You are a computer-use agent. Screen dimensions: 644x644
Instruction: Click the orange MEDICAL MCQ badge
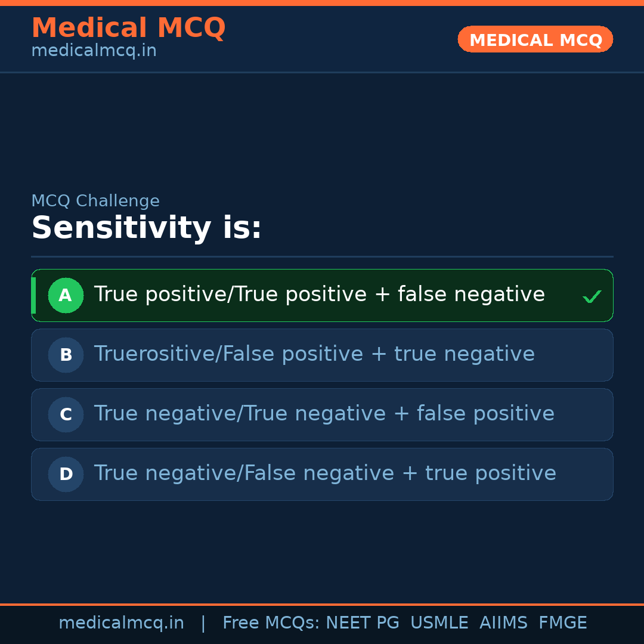coord(535,40)
